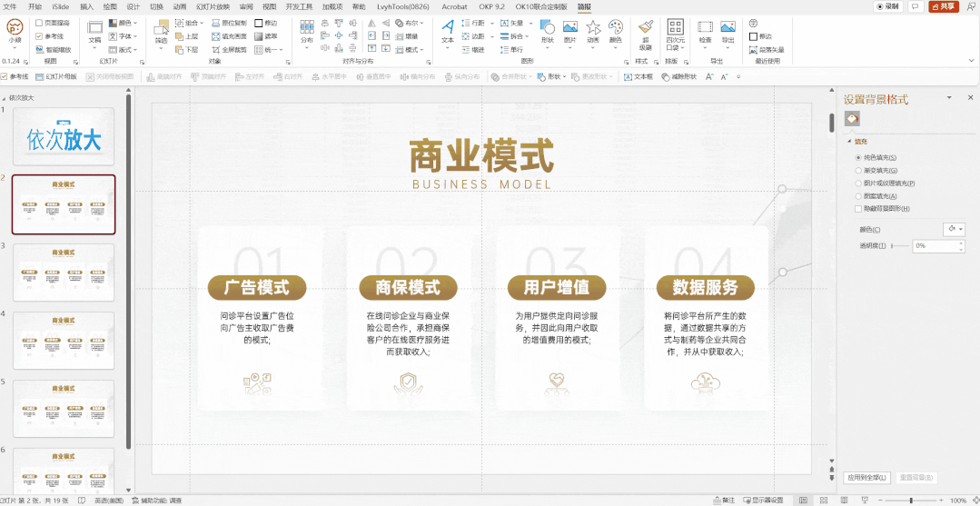Open the 颜色 dropdown in 幻灯片 group

click(124, 23)
